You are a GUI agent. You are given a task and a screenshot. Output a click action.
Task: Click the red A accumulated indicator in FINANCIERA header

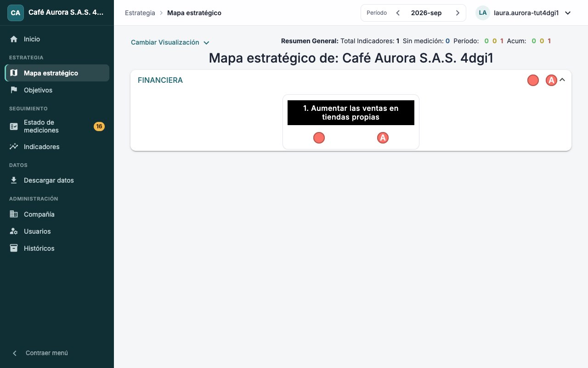[551, 80]
